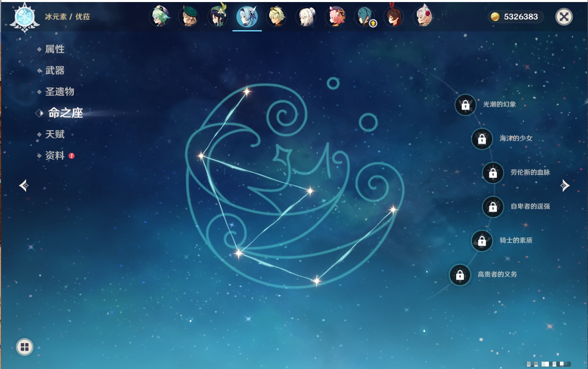
Task: Select the 命之座 constellation tab
Action: click(65, 113)
